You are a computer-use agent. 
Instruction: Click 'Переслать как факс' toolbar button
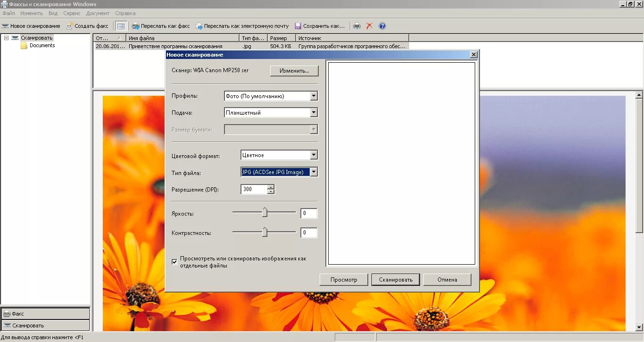[161, 26]
